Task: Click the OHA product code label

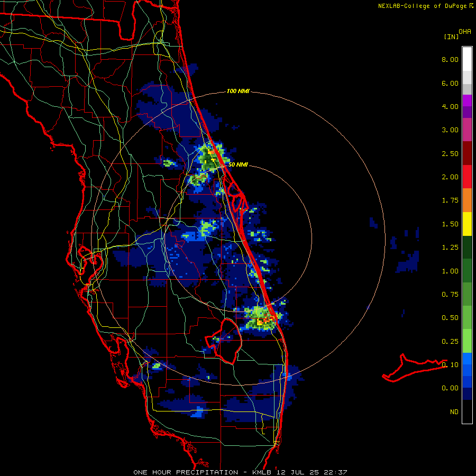Action: point(465,32)
